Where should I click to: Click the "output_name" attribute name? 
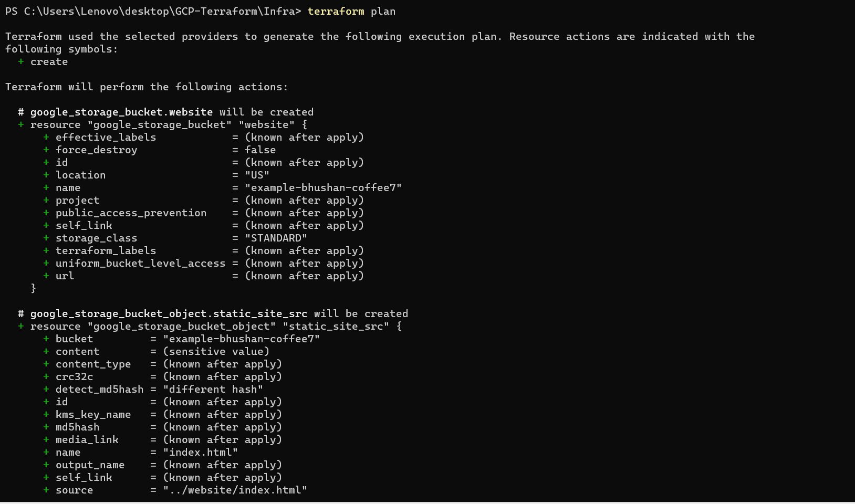[x=90, y=465]
